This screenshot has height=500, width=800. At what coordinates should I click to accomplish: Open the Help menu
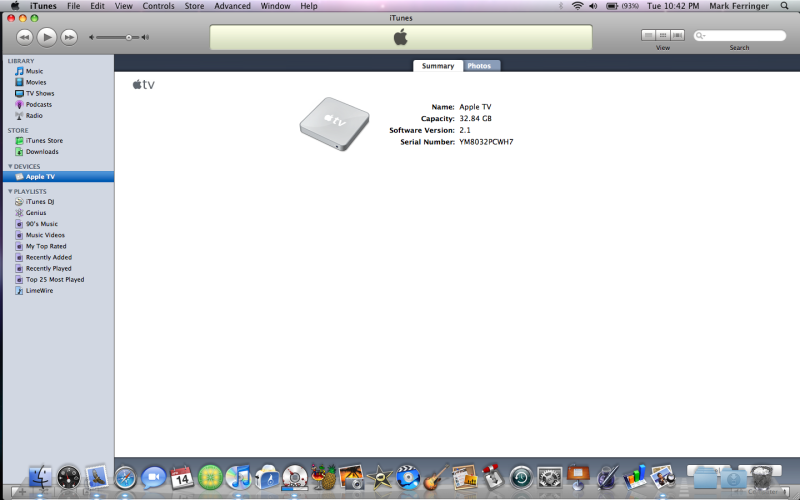309,6
